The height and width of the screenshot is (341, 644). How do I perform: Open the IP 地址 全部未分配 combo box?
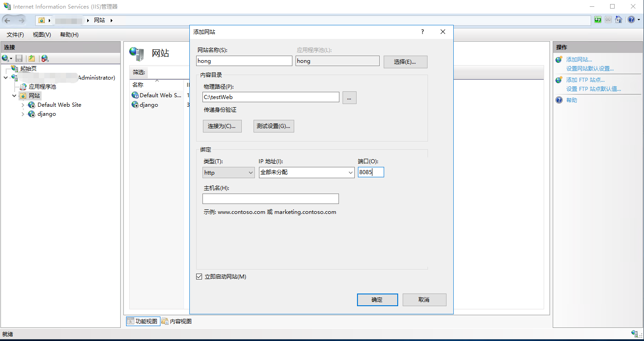307,172
